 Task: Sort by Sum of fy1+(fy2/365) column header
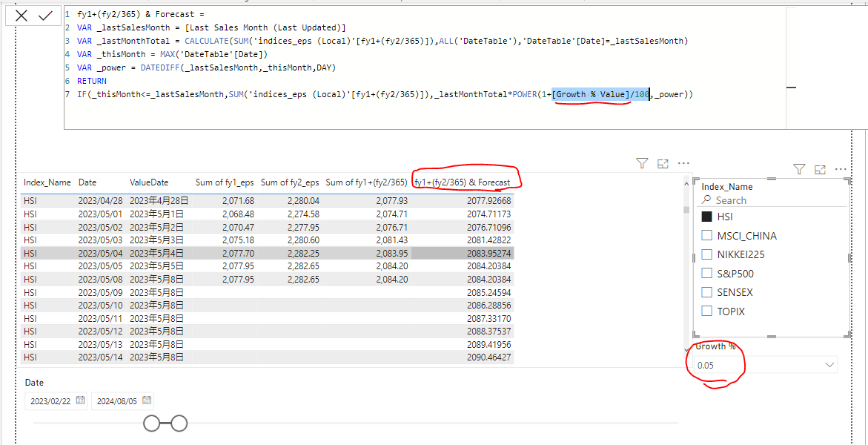tap(365, 182)
